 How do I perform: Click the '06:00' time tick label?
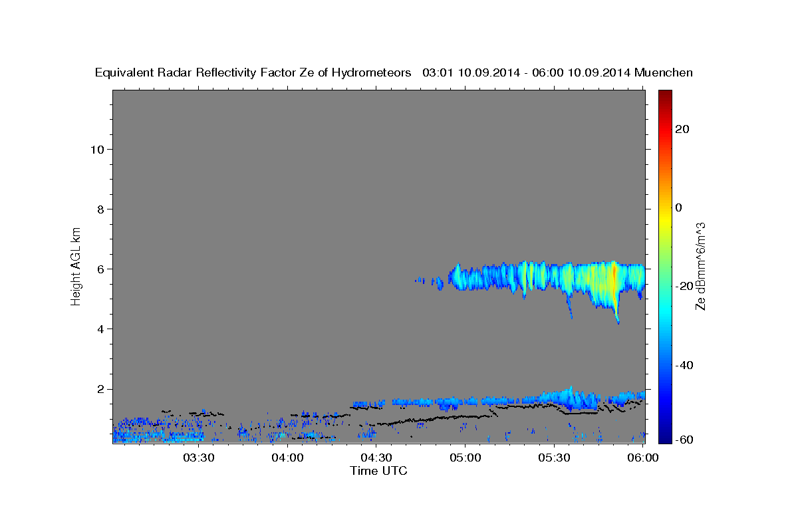tap(644, 458)
